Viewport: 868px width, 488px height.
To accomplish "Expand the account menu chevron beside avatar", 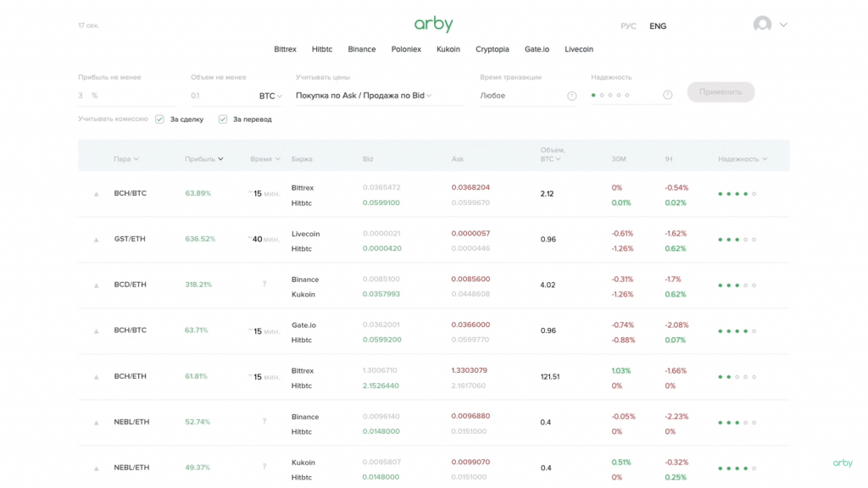I will (x=783, y=25).
